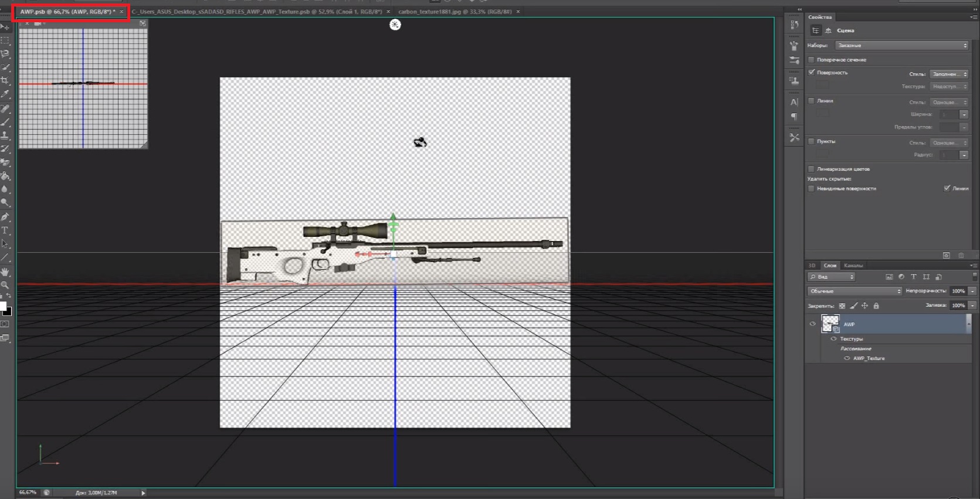Select the Paint Bucket tool
Screen dimensions: 980x499
coord(5,176)
